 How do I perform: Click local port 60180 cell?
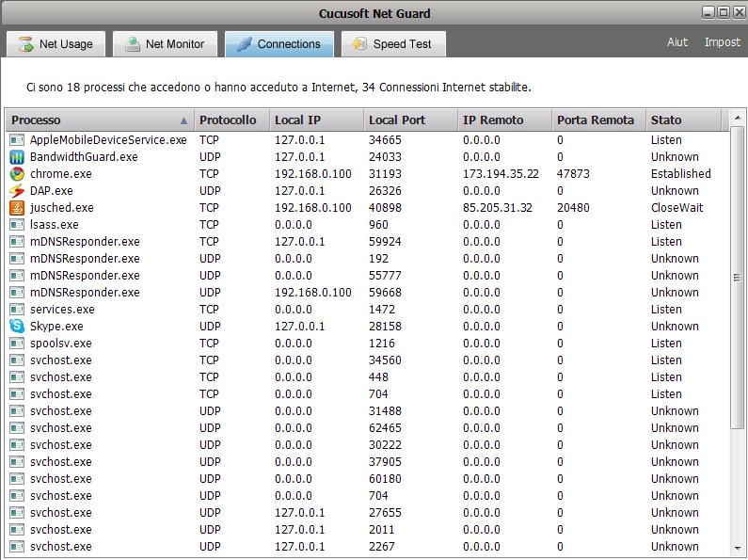385,478
